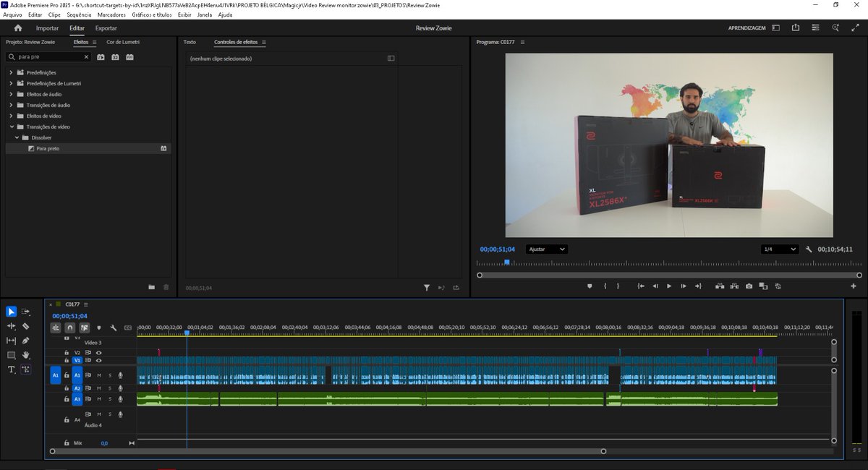Image resolution: width=868 pixels, height=470 pixels.
Task: Select the Hand tool
Action: (x=26, y=355)
